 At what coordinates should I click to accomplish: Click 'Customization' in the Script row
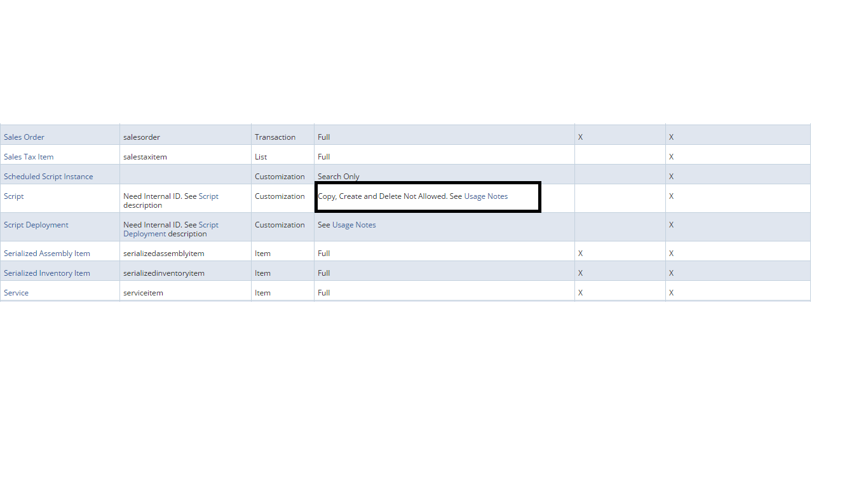(x=280, y=196)
